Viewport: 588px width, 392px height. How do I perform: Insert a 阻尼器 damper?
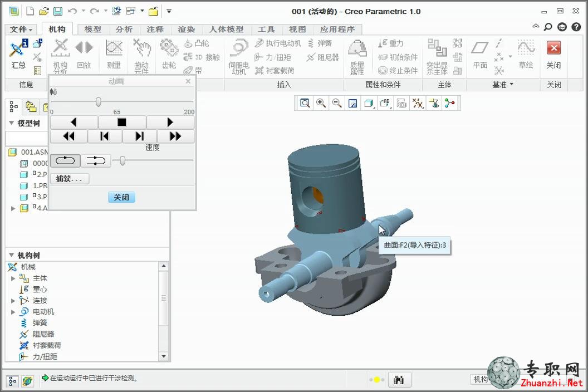[323, 57]
